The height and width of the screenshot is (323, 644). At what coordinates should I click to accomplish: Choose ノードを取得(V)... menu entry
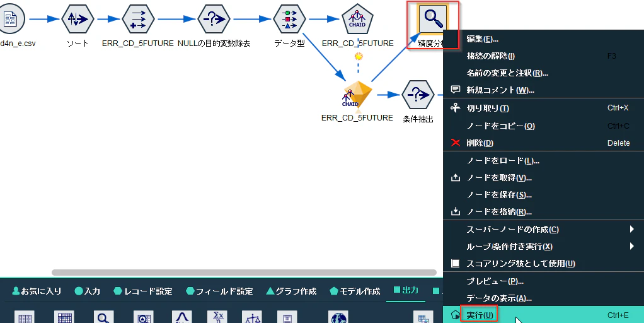coord(543,178)
